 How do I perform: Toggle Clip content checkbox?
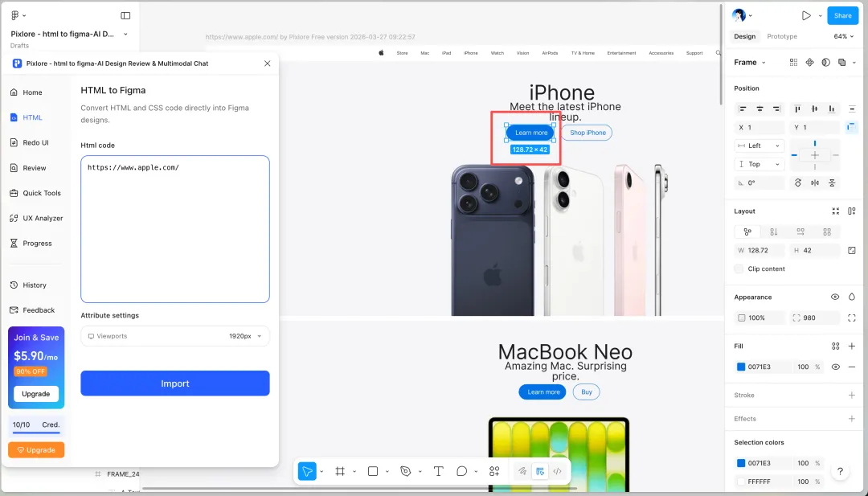tap(739, 269)
